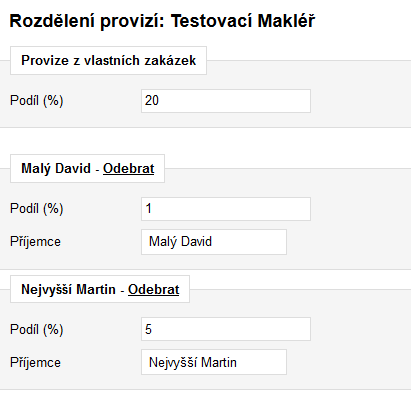Click Podíl (%) label under Provize z vlastních zakázek

(x=37, y=100)
